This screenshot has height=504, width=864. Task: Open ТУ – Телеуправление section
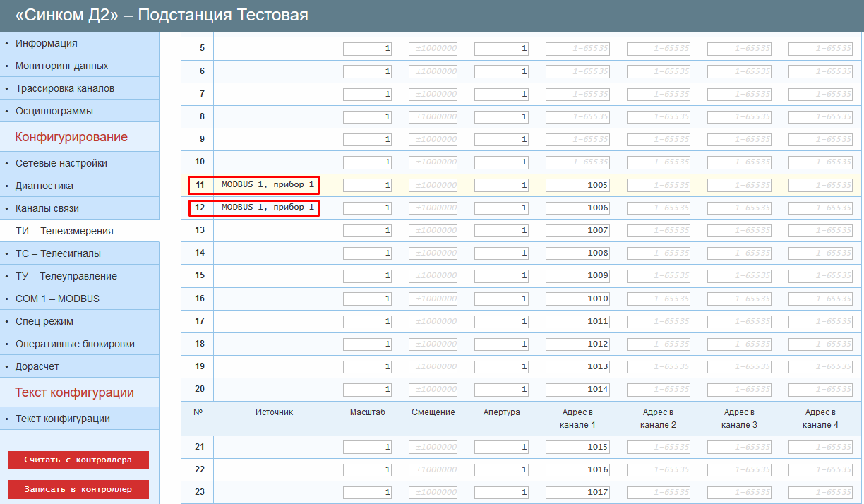click(x=66, y=276)
